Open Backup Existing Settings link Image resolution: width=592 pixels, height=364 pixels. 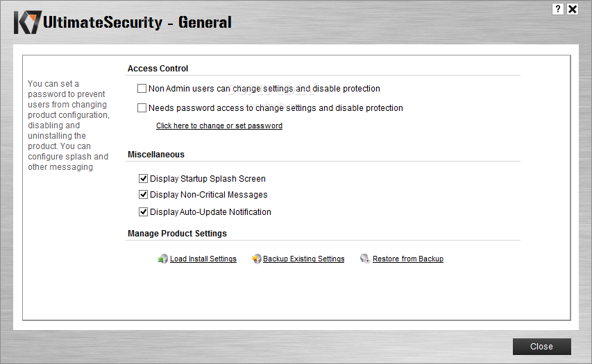point(303,259)
